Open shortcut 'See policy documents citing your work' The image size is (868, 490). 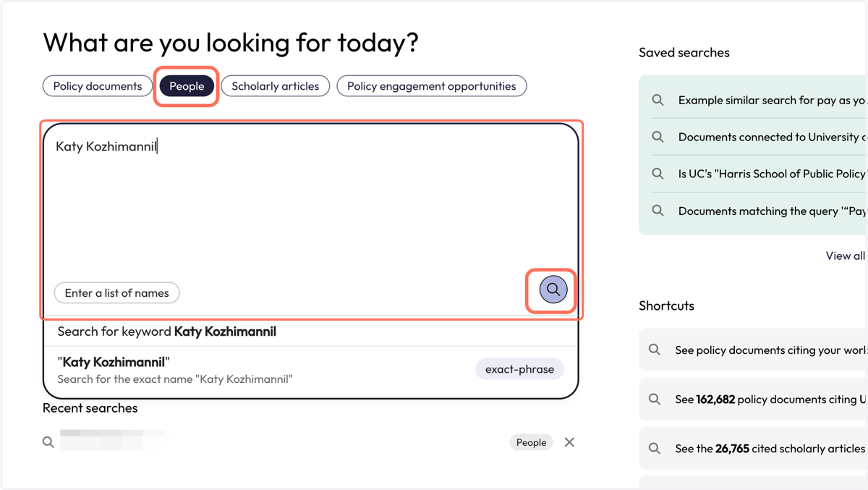coord(753,350)
